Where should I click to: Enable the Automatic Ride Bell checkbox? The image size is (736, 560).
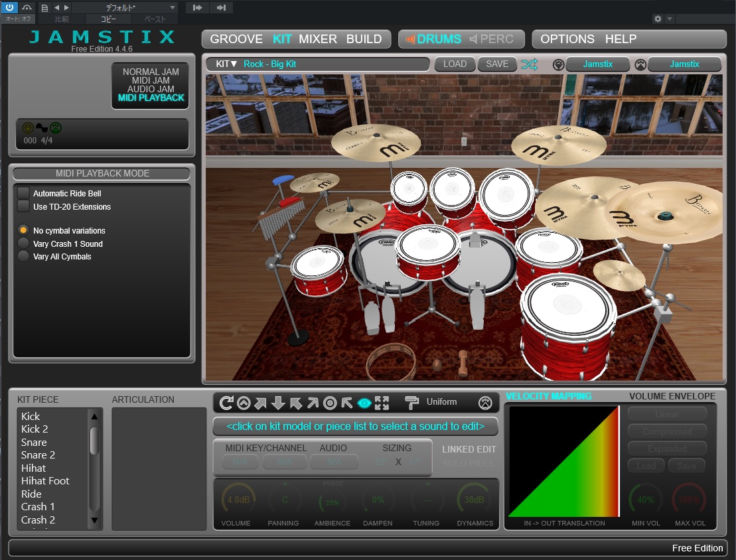click(x=24, y=193)
